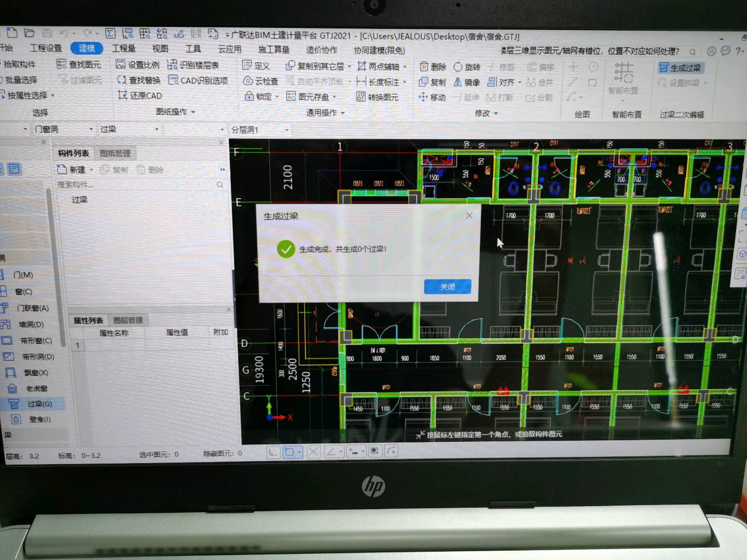747x560 pixels.
Task: Open the 按属性选择 dropdown arrow
Action: pyautogui.click(x=52, y=96)
